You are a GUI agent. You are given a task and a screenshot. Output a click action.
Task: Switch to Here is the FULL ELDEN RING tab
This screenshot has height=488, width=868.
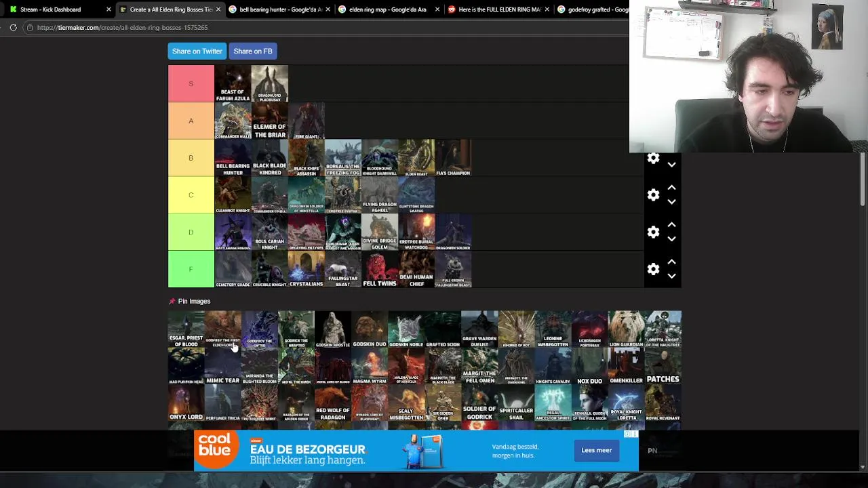[498, 9]
